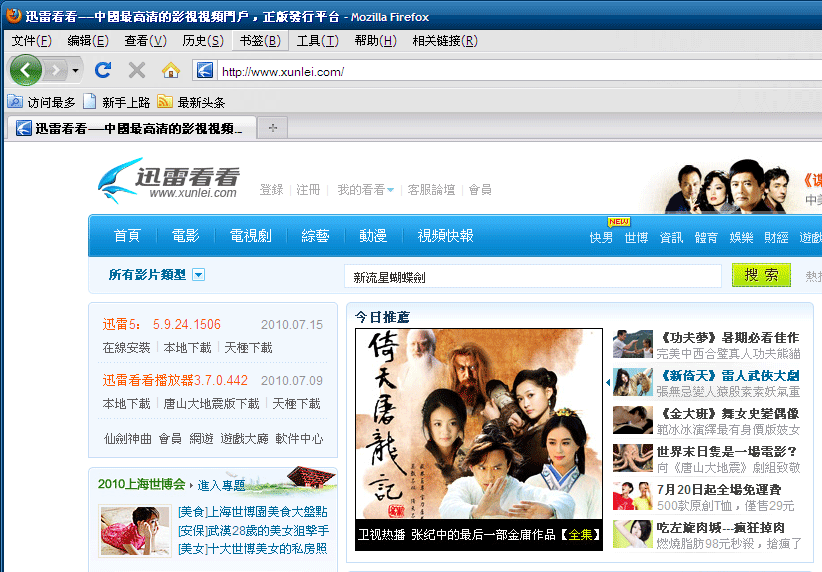This screenshot has height=572, width=822.
Task: Open the 帮助(H) menu
Action: [375, 41]
